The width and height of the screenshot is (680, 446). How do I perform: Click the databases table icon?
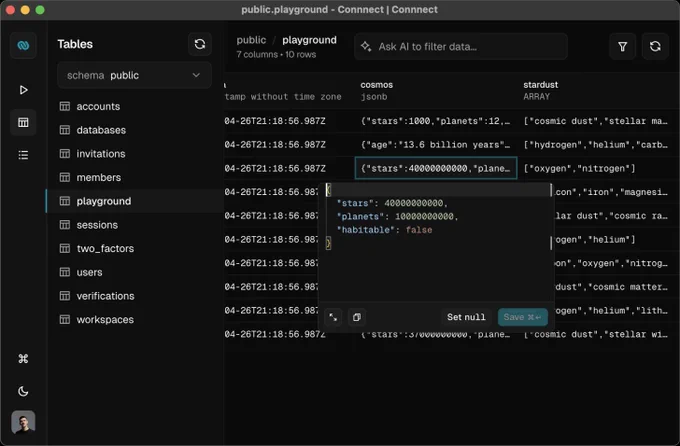[x=65, y=130]
